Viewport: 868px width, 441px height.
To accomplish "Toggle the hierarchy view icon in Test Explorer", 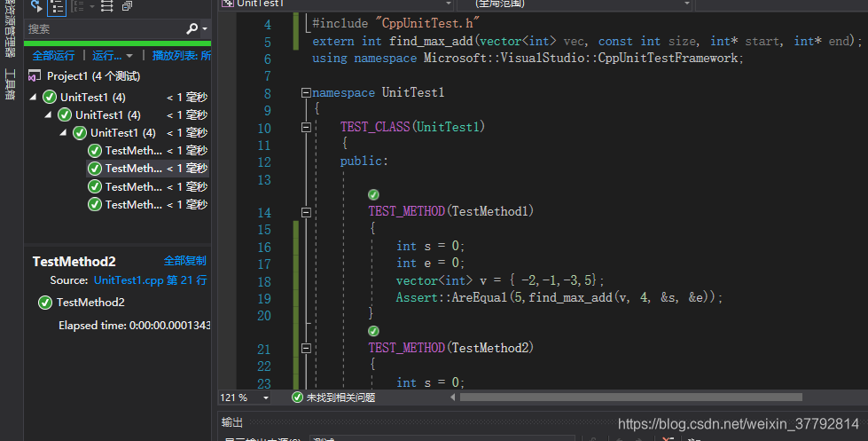I will (57, 6).
